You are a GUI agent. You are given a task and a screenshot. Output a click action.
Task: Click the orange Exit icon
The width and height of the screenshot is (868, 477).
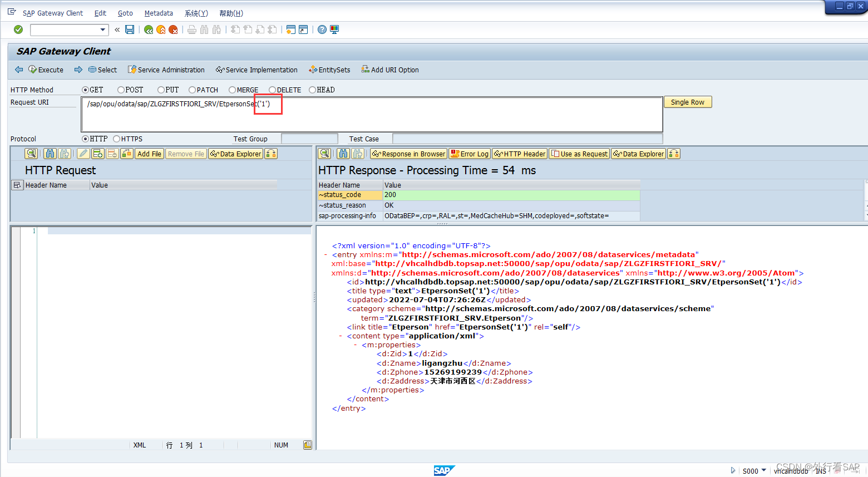[161, 29]
